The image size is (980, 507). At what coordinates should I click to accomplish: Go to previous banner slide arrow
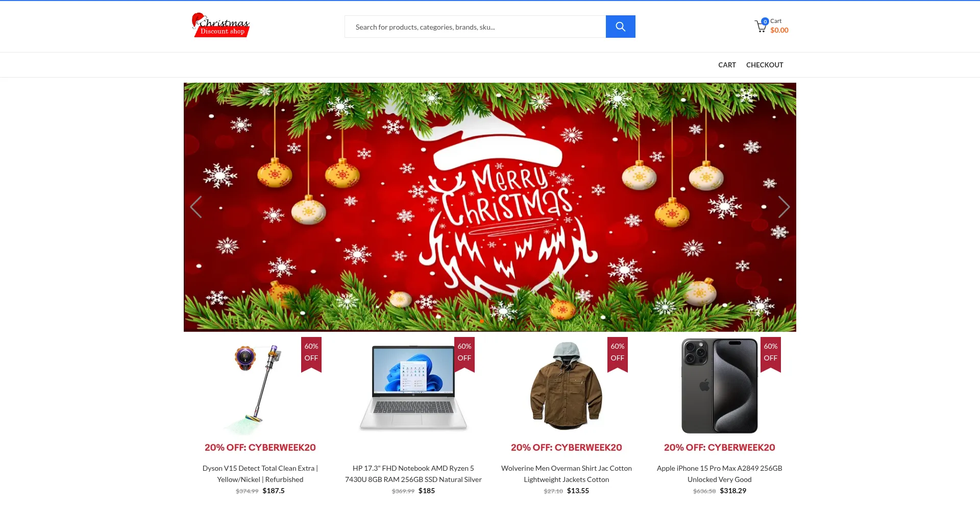(x=196, y=207)
